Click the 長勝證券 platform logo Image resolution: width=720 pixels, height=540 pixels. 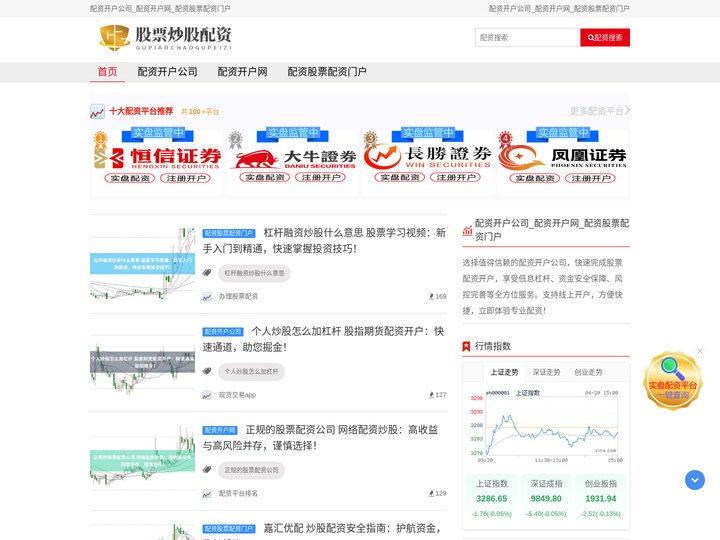(428, 157)
